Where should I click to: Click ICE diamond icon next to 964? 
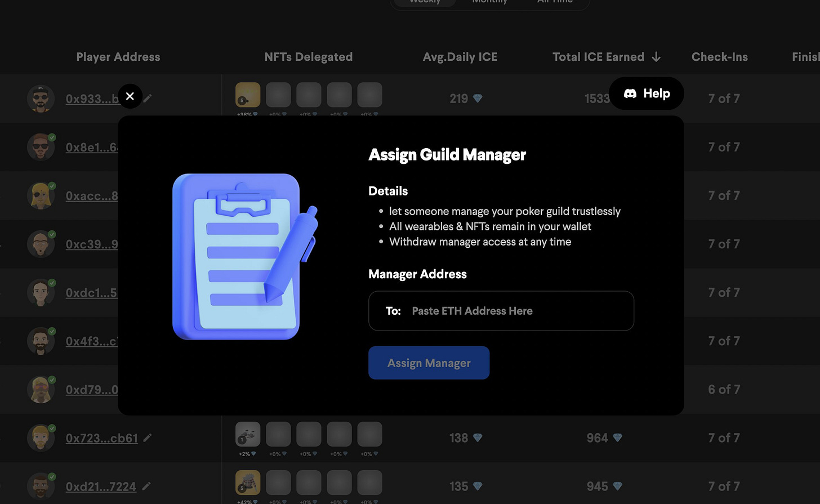(618, 438)
